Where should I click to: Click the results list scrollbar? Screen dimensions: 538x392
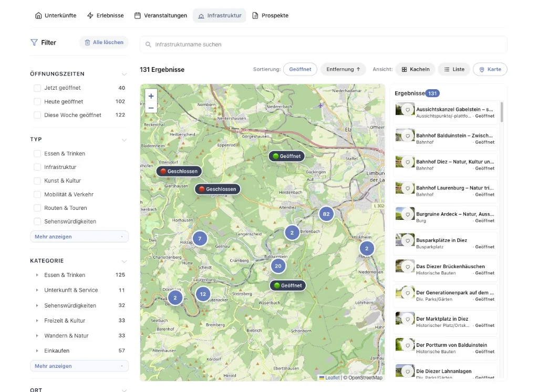(502, 112)
